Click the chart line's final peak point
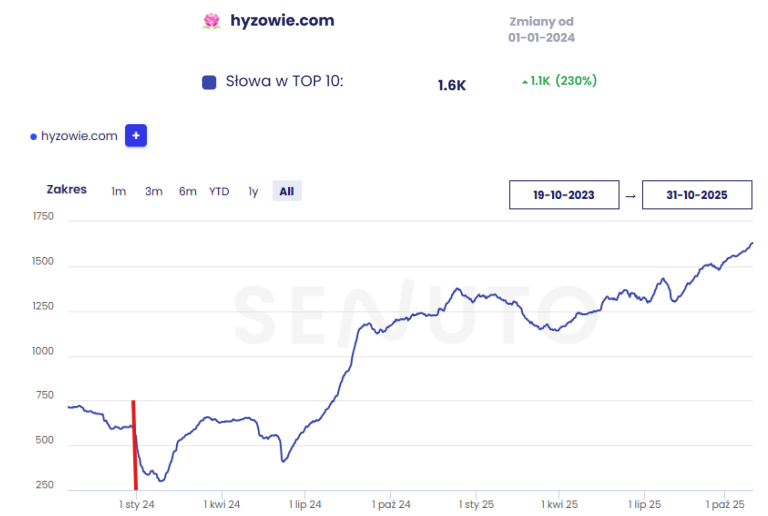768x516 pixels. pos(752,243)
